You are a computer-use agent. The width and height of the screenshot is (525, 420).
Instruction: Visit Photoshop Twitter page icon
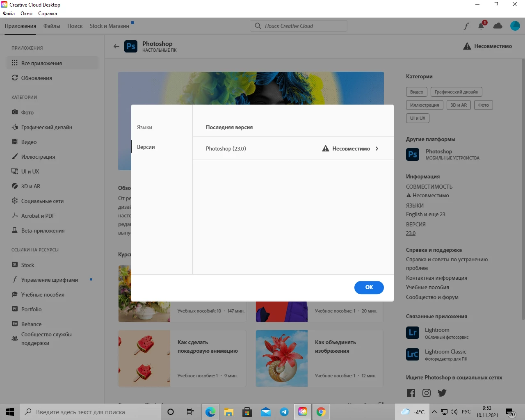point(442,393)
